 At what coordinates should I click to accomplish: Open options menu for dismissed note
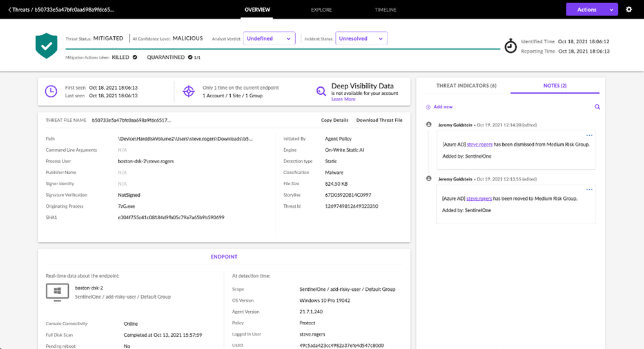589,135
